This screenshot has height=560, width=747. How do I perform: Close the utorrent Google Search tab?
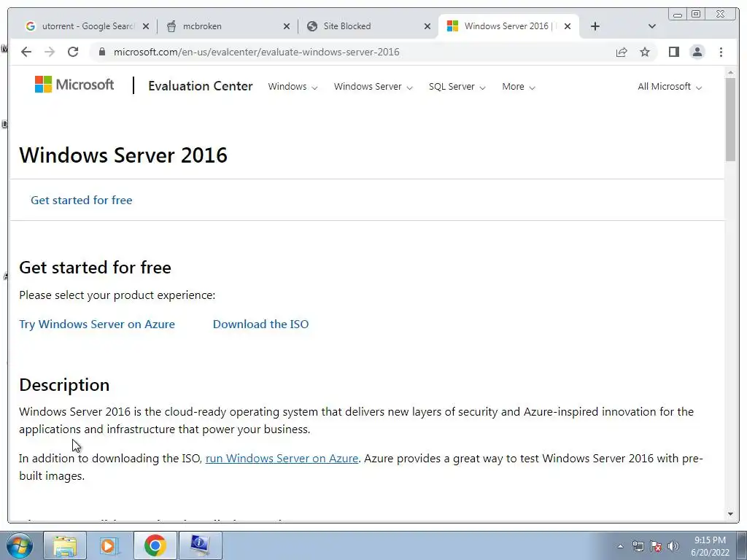pyautogui.click(x=146, y=26)
